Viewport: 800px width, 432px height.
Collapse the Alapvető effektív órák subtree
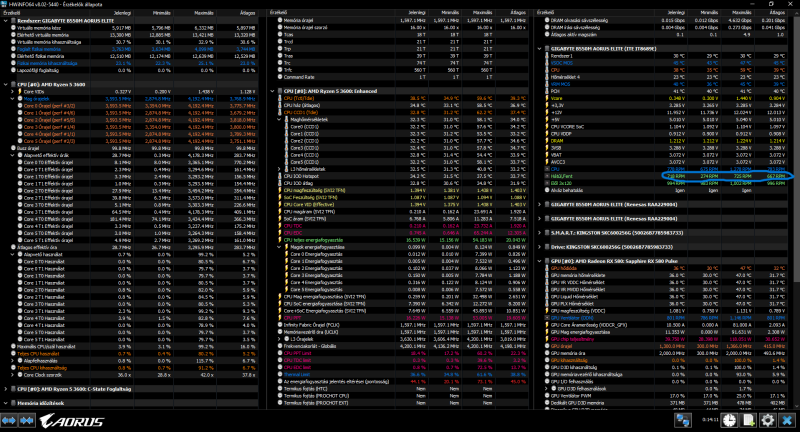pos(13,156)
